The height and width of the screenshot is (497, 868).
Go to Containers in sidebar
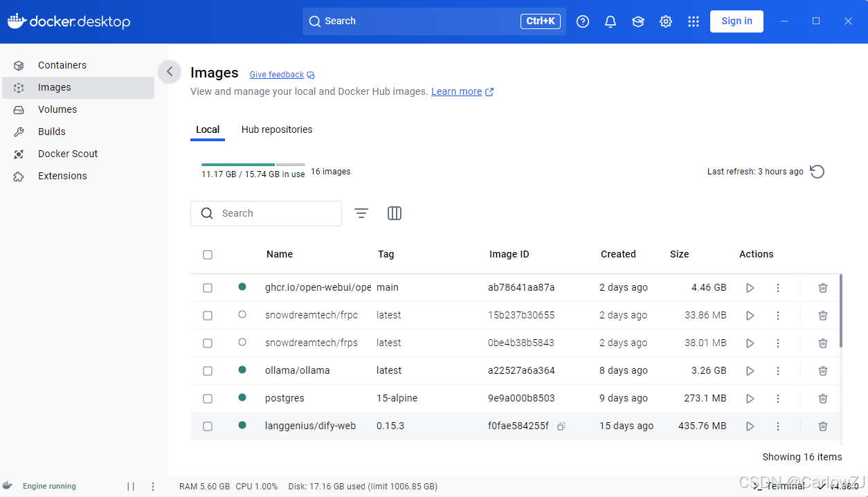[78, 65]
